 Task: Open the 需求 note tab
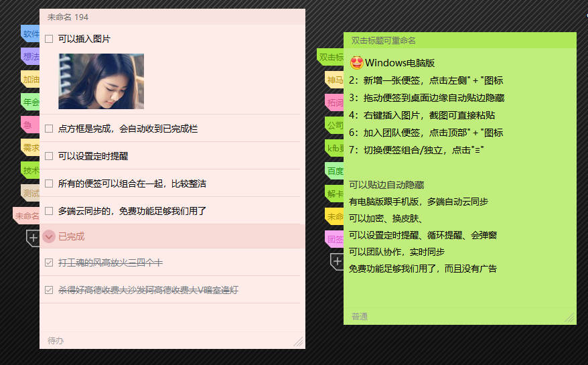[x=30, y=147]
